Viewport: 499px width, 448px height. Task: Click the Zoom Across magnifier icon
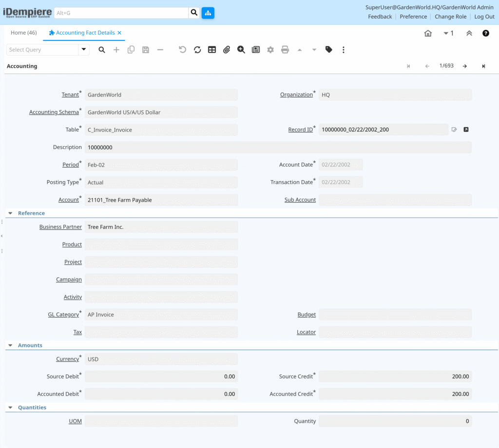point(241,50)
